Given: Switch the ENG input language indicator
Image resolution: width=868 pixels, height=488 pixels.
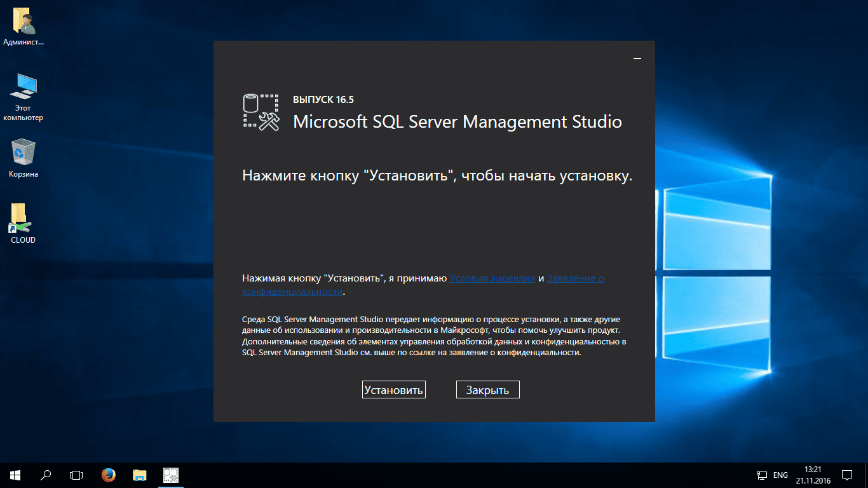Looking at the screenshot, I should click(x=781, y=475).
